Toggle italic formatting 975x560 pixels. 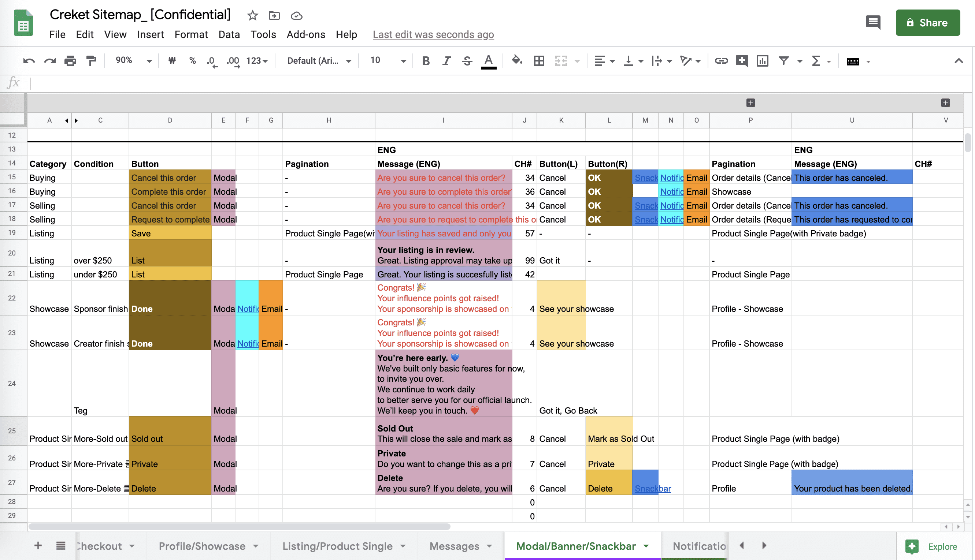tap(446, 61)
